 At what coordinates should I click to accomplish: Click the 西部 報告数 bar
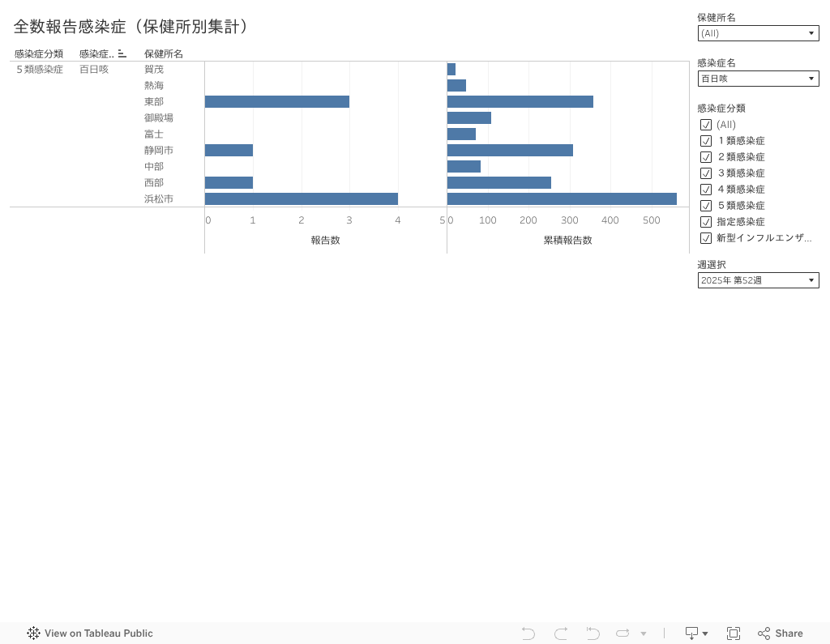(x=229, y=182)
